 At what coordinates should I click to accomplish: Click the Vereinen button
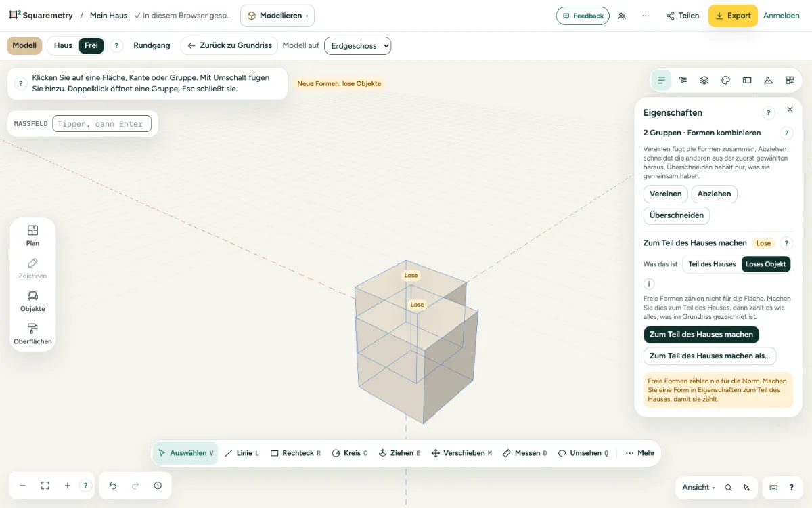pos(666,194)
